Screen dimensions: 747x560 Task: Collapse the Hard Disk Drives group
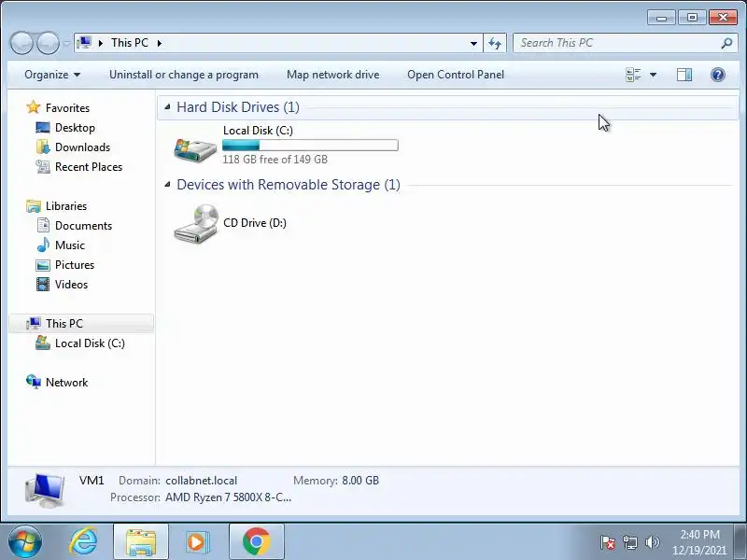(167, 107)
